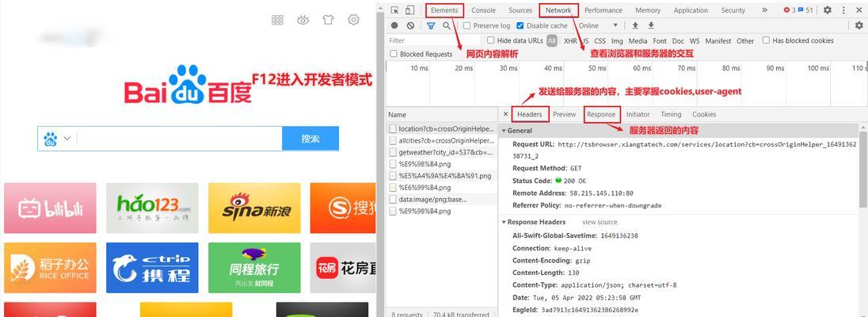Click the import HAR upload arrow
The width and height of the screenshot is (868, 317).
coord(635,25)
